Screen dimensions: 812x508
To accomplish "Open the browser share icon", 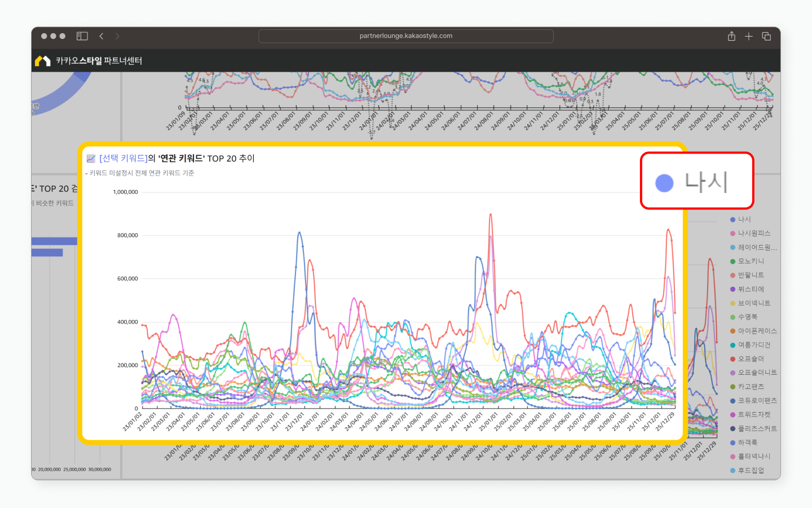I will pyautogui.click(x=731, y=36).
